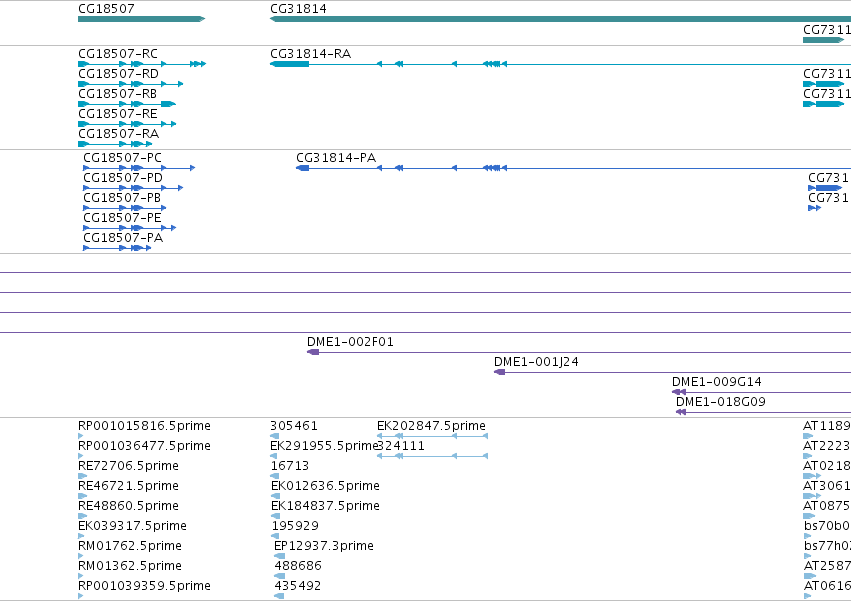This screenshot has height=601, width=851.
Task: Click the DME1-001J24 label
Action: 536,362
